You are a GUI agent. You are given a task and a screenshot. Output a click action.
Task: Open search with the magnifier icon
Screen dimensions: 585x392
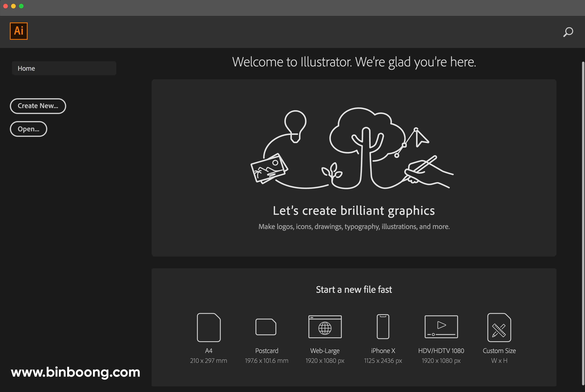[568, 32]
